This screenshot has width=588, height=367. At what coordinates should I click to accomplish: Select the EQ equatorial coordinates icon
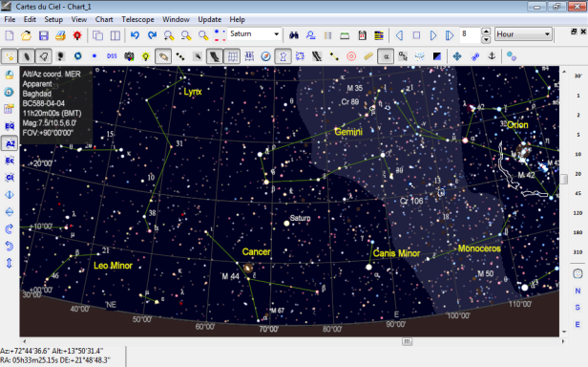pos(10,126)
